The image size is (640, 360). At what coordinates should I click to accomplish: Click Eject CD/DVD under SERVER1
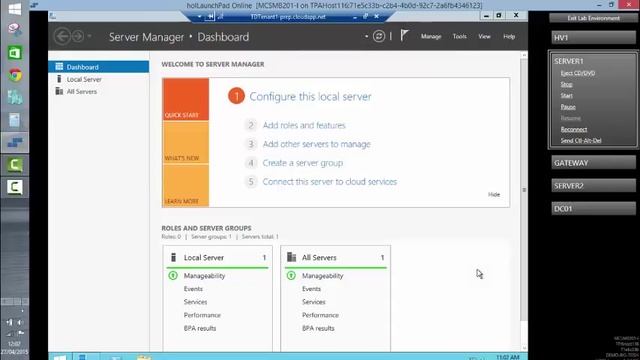click(578, 73)
